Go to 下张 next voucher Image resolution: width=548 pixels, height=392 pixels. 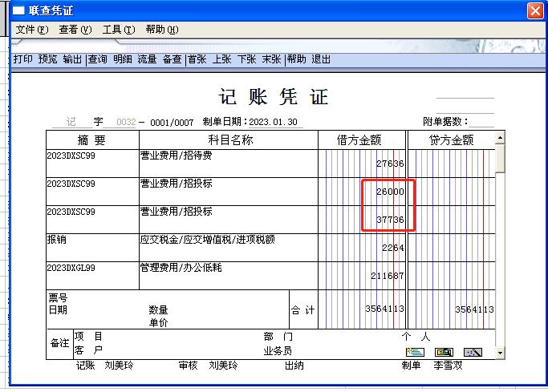[246, 59]
